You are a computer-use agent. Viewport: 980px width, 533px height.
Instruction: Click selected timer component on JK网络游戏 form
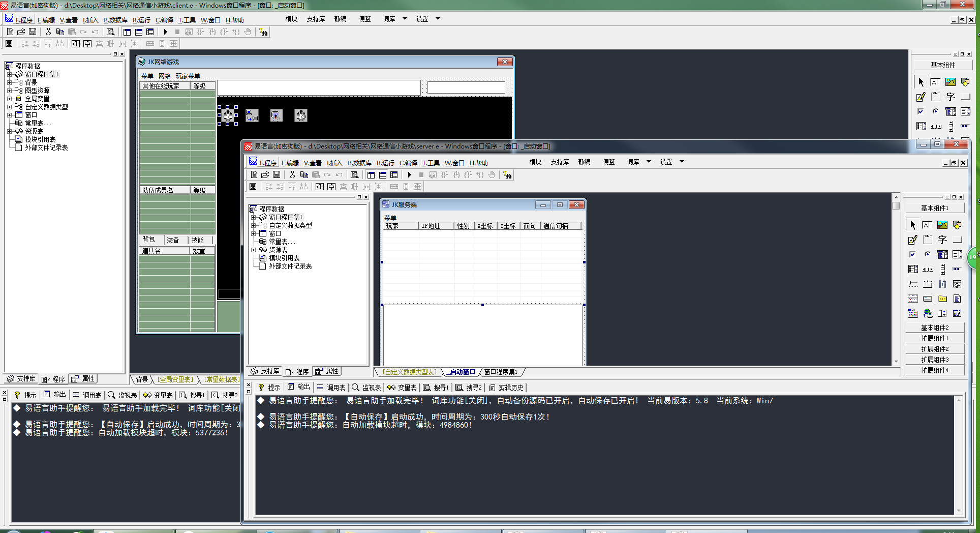tap(228, 116)
